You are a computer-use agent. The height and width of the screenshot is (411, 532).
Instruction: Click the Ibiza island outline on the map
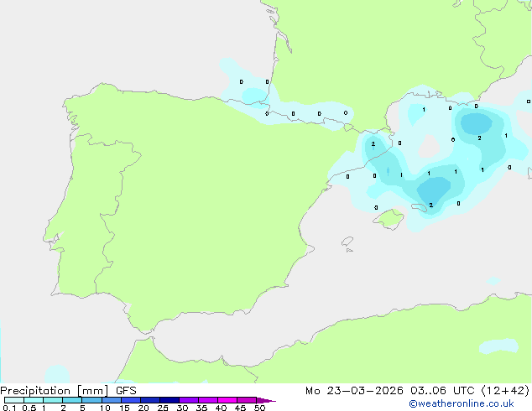(x=347, y=242)
